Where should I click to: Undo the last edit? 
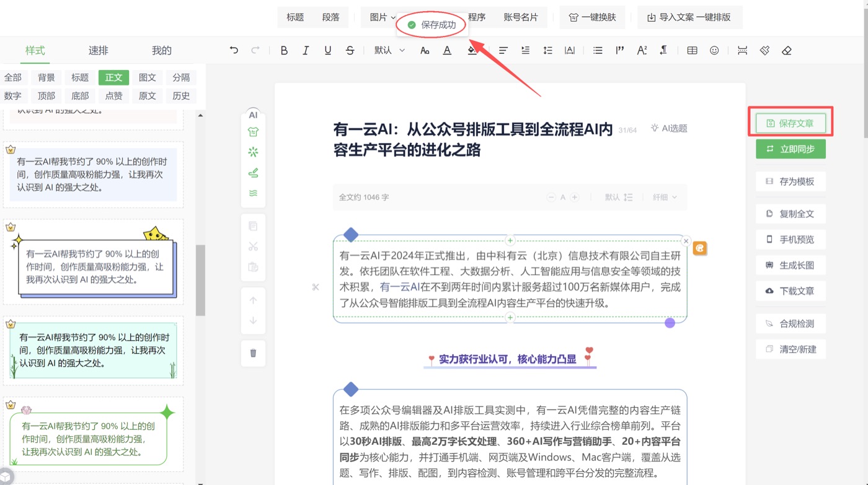point(234,51)
